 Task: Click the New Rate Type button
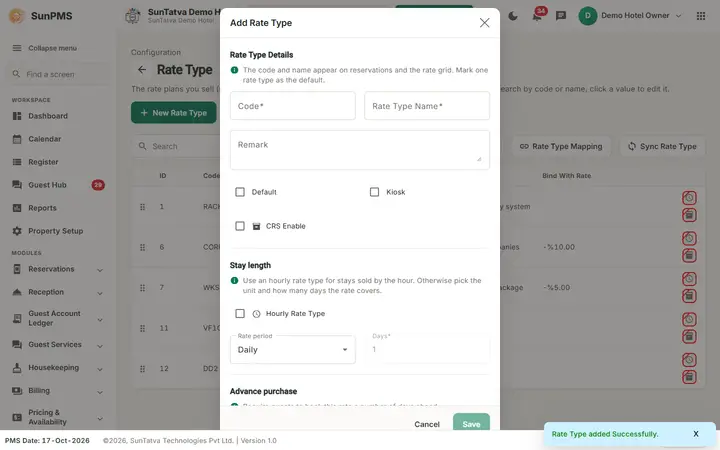pyautogui.click(x=174, y=112)
